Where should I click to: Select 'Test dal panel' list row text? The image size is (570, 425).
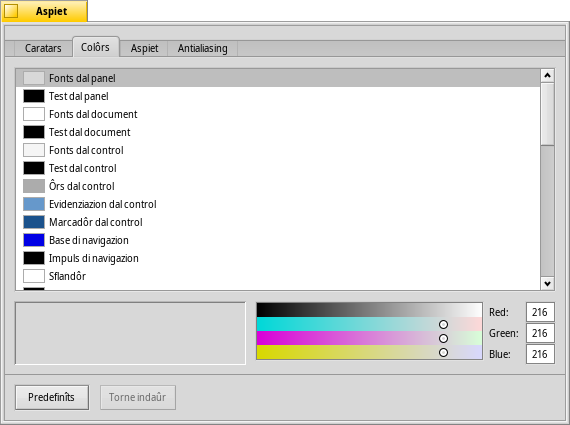(x=79, y=96)
